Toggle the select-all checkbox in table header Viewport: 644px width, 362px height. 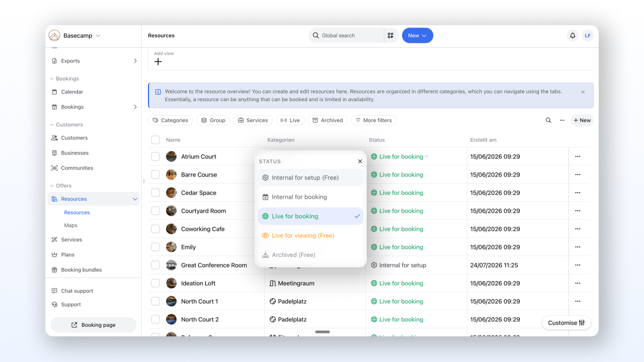155,140
